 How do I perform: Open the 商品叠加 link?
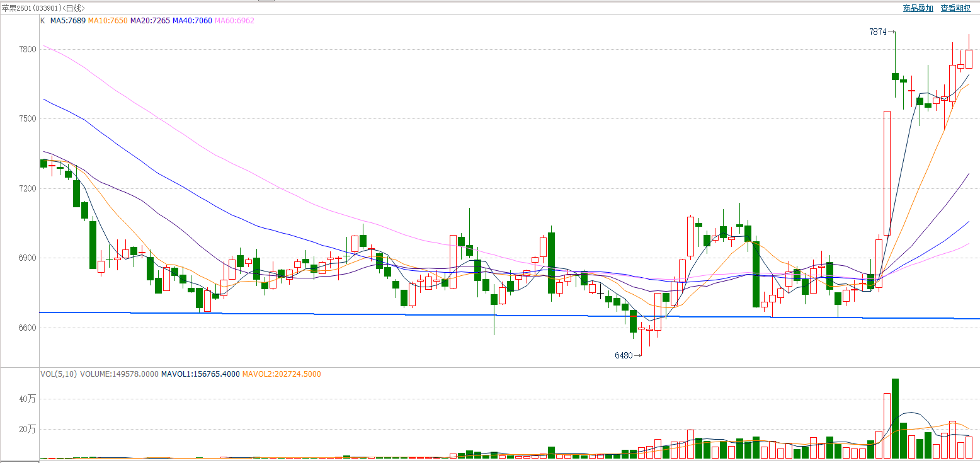click(917, 8)
